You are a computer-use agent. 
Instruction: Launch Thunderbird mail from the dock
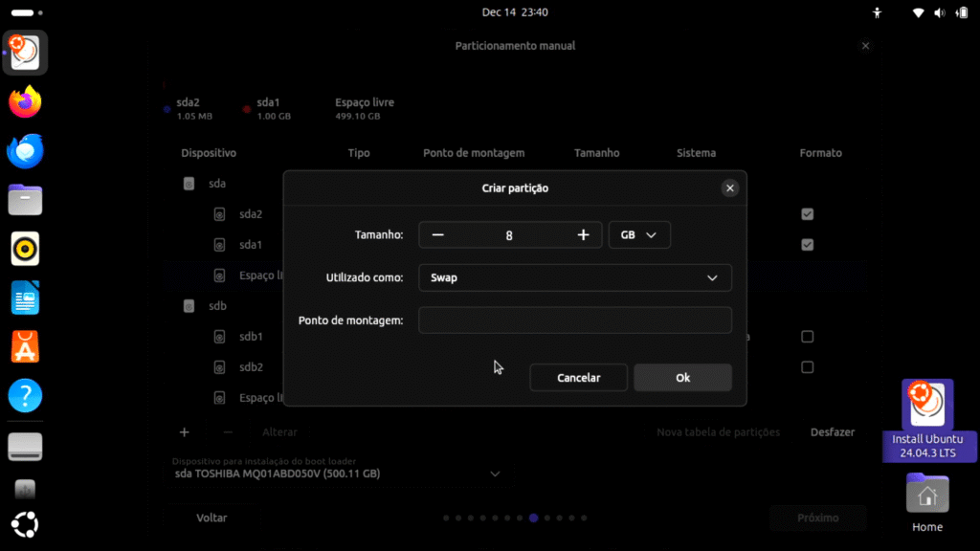pyautogui.click(x=26, y=151)
